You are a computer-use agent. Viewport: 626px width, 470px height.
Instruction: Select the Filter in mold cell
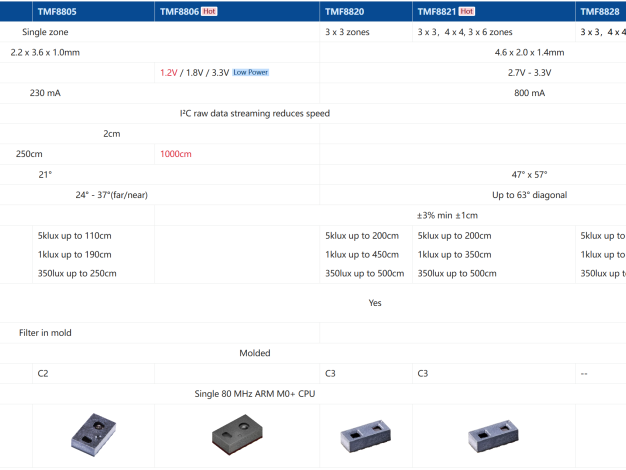click(x=45, y=332)
